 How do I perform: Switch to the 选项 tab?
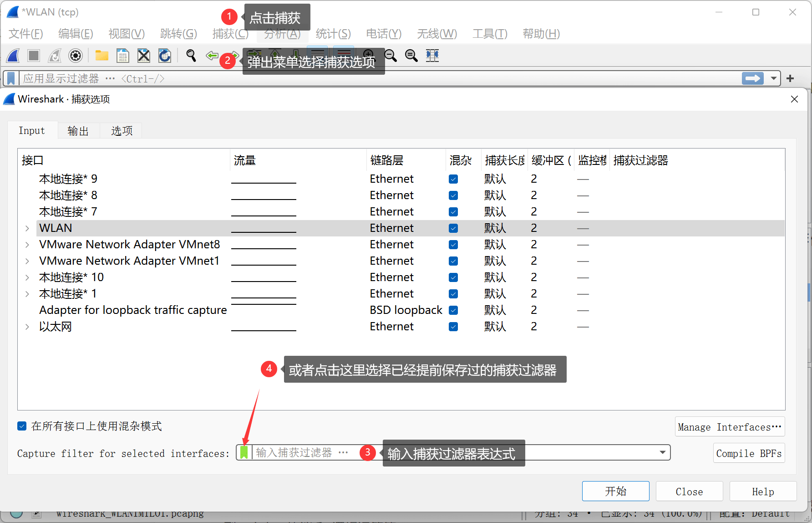click(122, 131)
